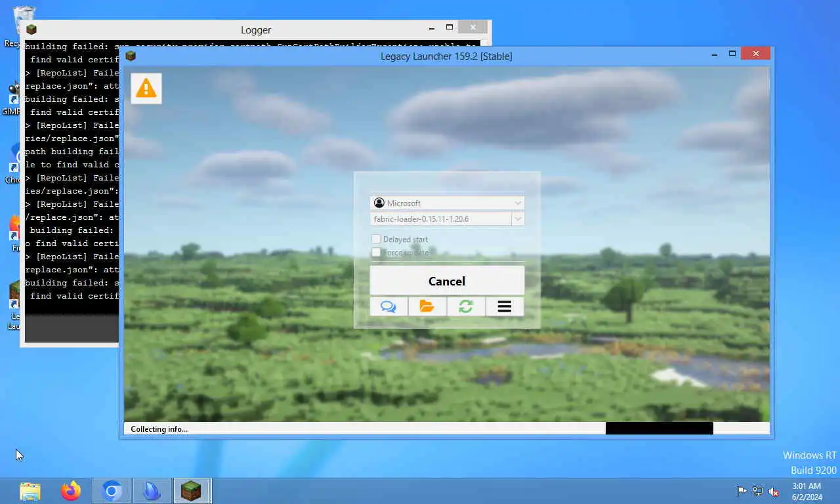Click the black loading progress bar

coord(659,429)
